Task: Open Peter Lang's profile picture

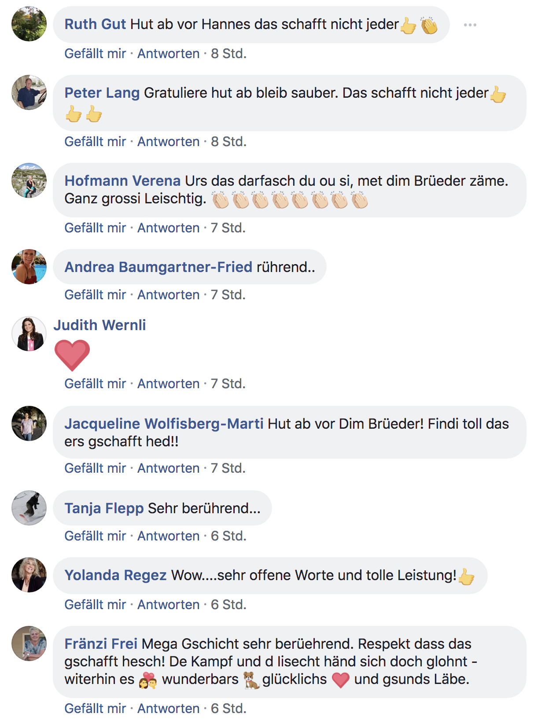Action: point(29,92)
